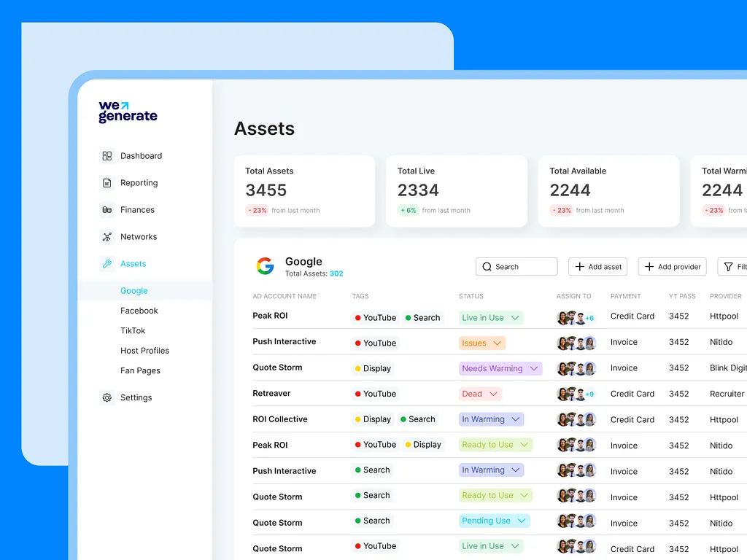The image size is (747, 560).
Task: Click the Networks node icon
Action: coord(107,237)
